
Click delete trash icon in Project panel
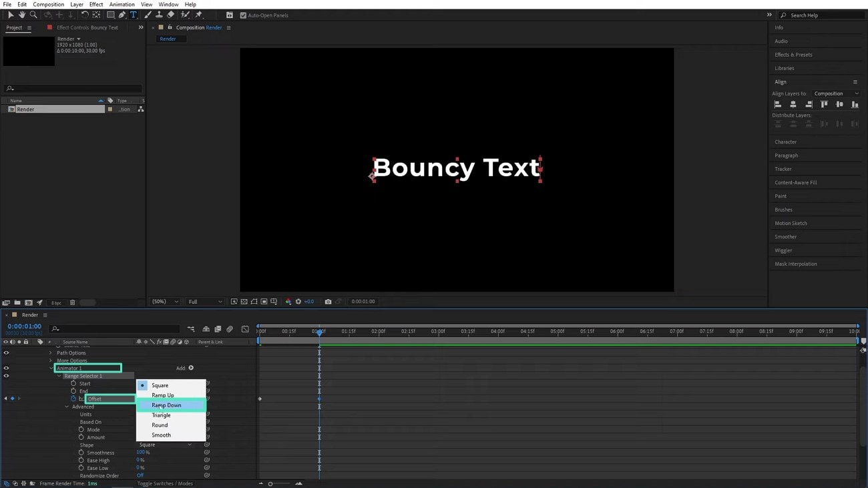(x=73, y=302)
